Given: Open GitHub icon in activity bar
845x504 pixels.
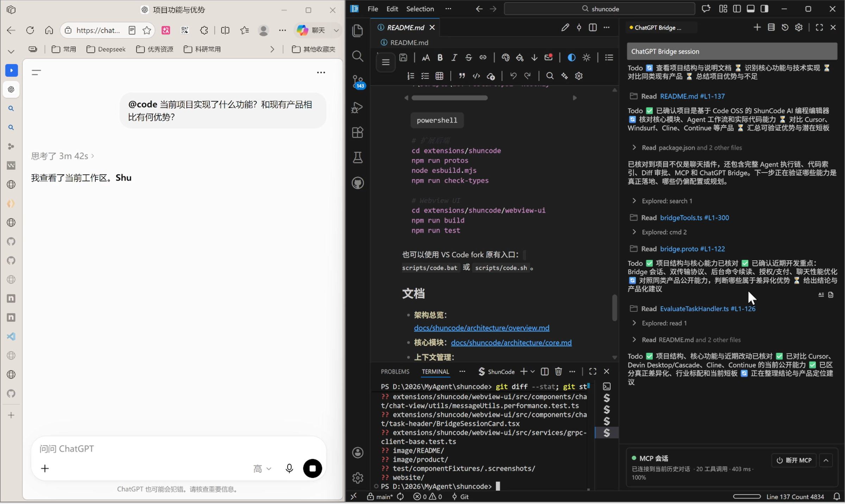Looking at the screenshot, I should pyautogui.click(x=358, y=183).
